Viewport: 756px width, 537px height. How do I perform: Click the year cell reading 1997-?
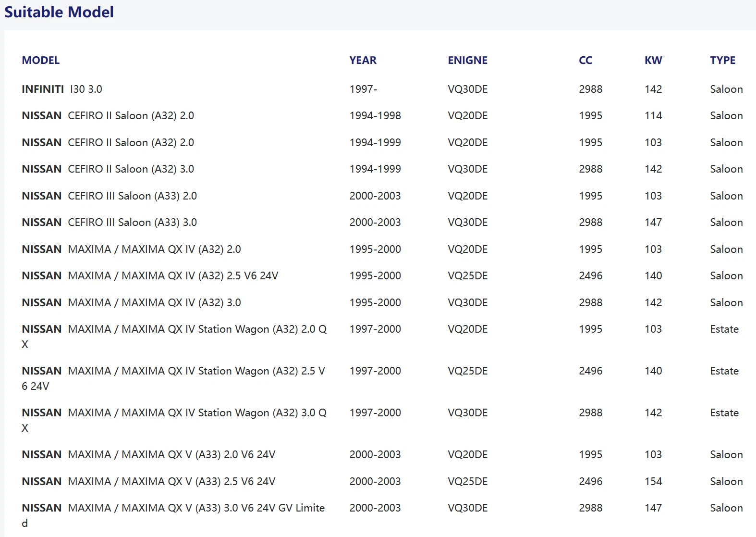pos(363,89)
